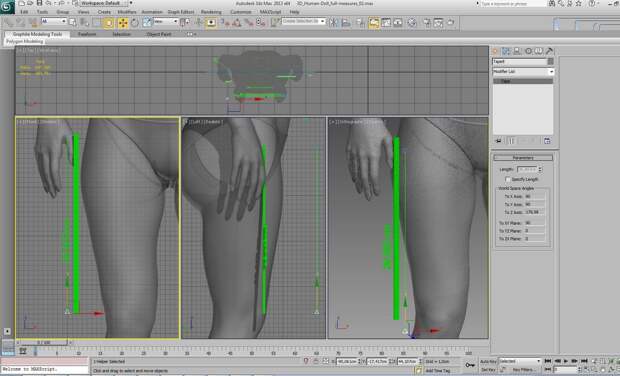Viewport: 620px width, 376px height.
Task: Open the Motion command panel tab
Action: tap(528, 51)
